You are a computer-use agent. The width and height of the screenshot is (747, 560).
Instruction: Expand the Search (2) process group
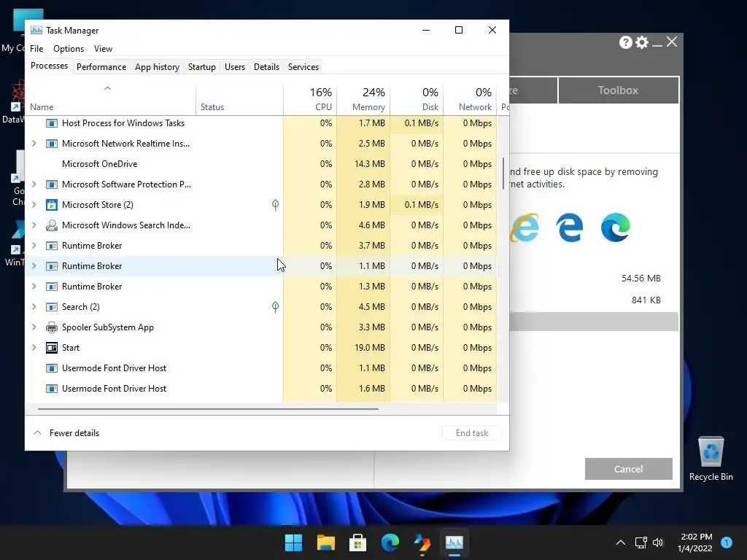point(34,307)
